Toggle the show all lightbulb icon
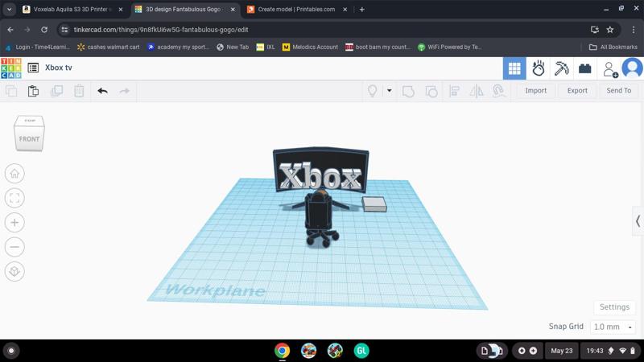This screenshot has width=644, height=362. 372,91
